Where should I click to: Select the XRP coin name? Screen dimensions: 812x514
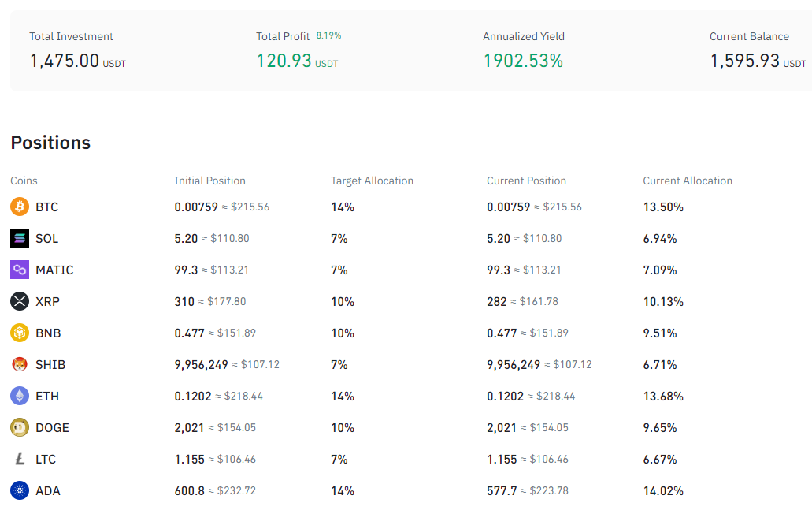(47, 302)
